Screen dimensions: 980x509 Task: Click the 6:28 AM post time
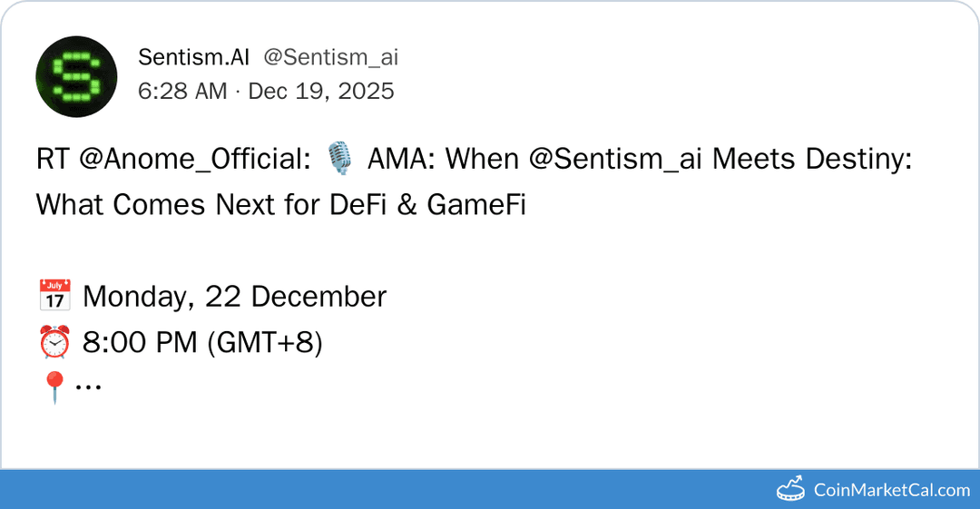click(182, 91)
